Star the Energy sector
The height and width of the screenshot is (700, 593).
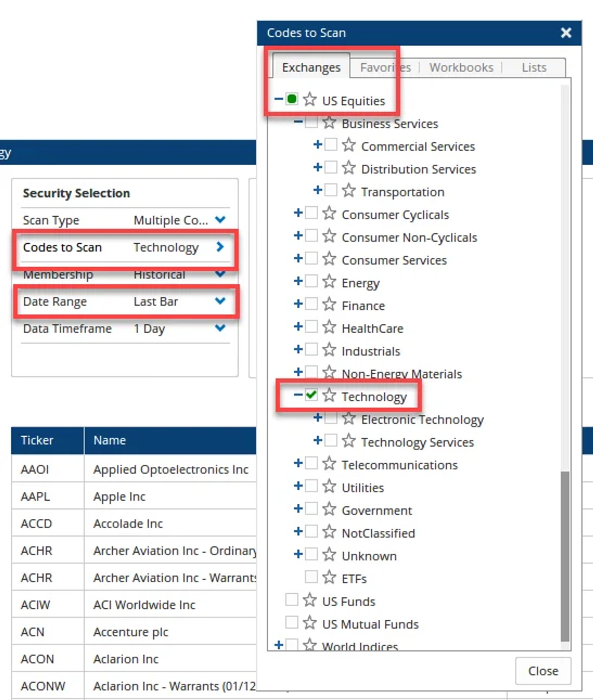[329, 281]
